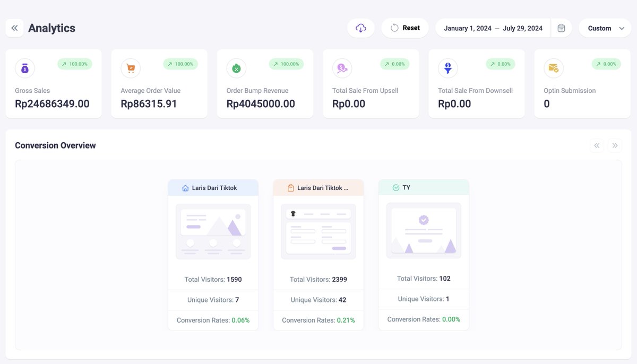Open the truncated Laris Dari Tiktok checkout title
Viewport: 637px width, 364px height.
[x=323, y=188]
